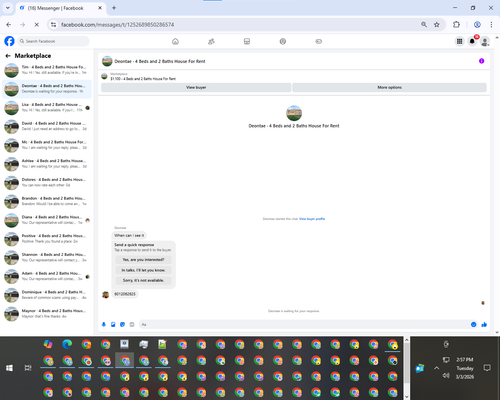The width and height of the screenshot is (500, 400).
Task: Open Positive's conversation in the list
Action: click(47, 239)
